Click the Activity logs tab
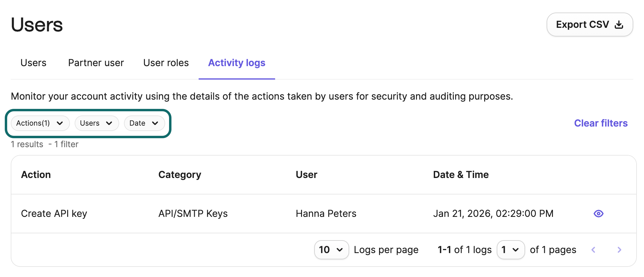The width and height of the screenshot is (644, 277). (x=237, y=63)
